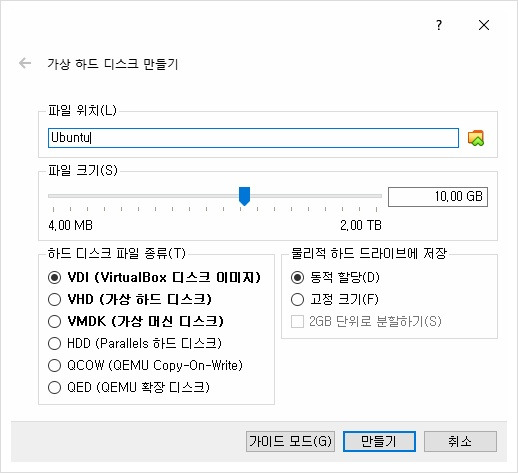This screenshot has width=518, height=473.
Task: Close the dialog with the X button
Action: pyautogui.click(x=484, y=25)
